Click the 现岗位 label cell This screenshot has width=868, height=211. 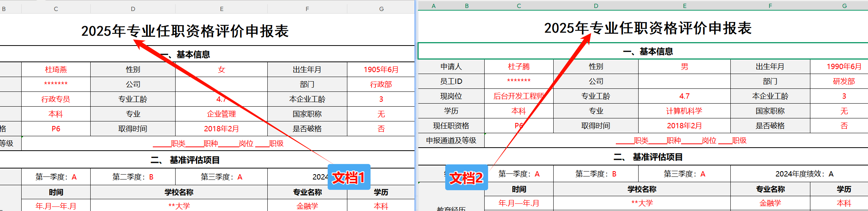point(451,96)
